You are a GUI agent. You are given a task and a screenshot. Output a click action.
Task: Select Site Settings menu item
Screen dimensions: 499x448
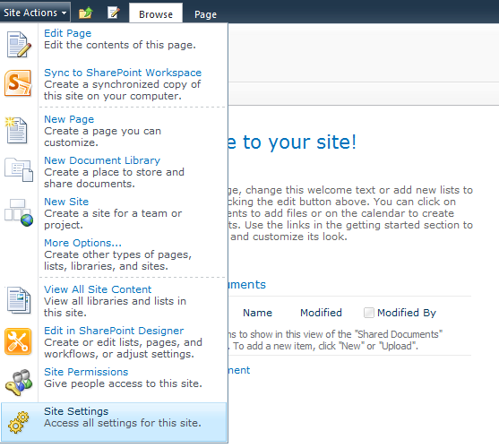114,422
